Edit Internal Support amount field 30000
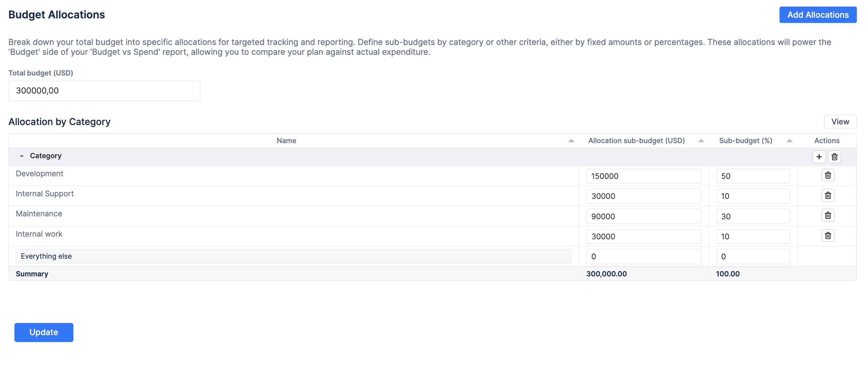The width and height of the screenshot is (868, 365). click(x=643, y=196)
